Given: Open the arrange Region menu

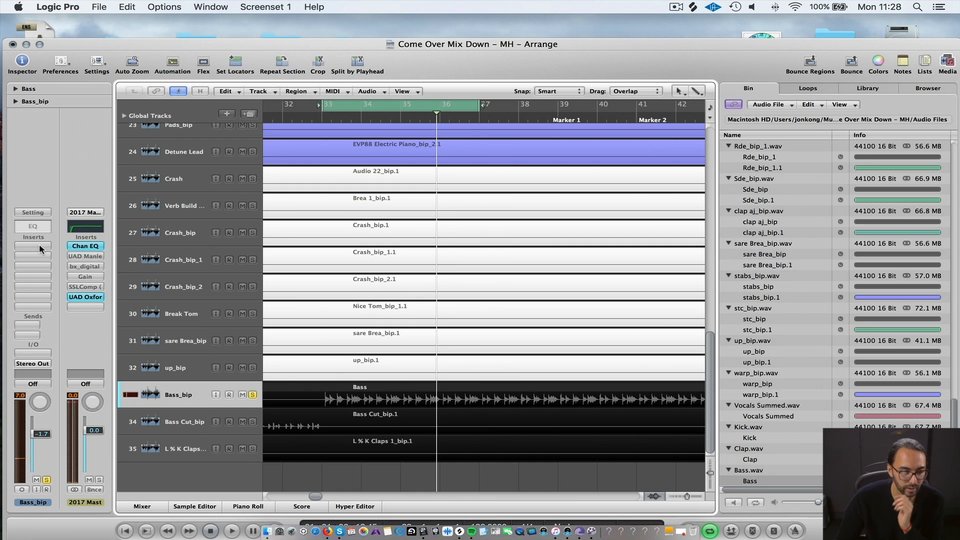Looking at the screenshot, I should [299, 91].
